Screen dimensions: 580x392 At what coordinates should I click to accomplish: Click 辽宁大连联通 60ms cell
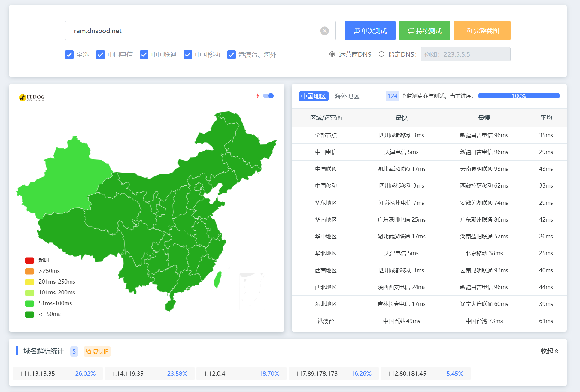tap(484, 304)
